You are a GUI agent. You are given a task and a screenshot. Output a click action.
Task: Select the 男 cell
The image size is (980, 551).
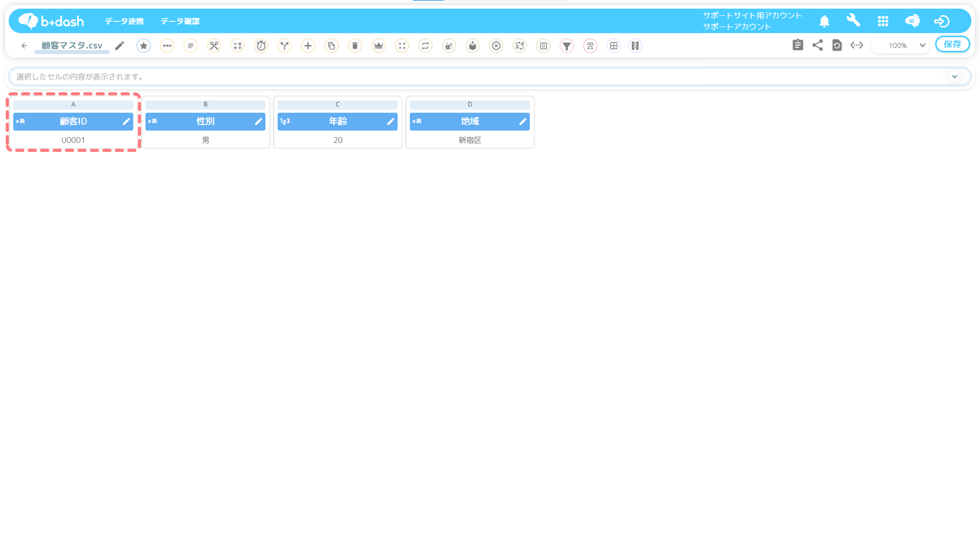pyautogui.click(x=205, y=140)
